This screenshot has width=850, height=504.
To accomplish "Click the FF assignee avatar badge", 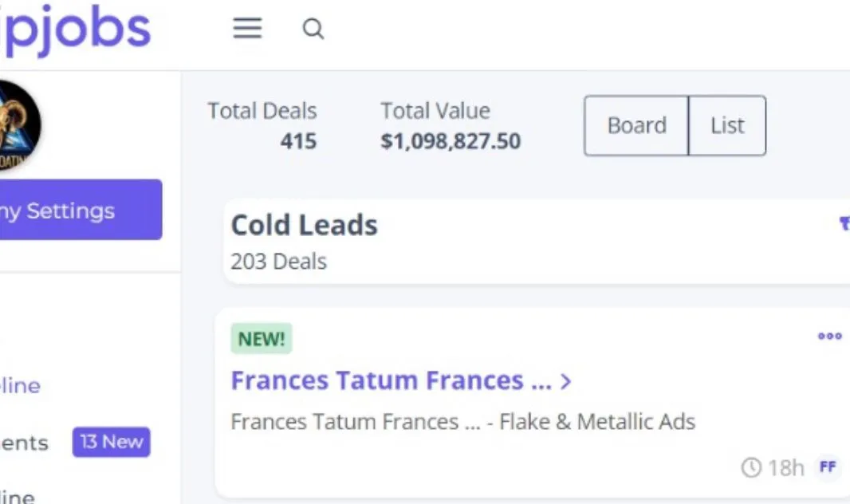I will [828, 467].
